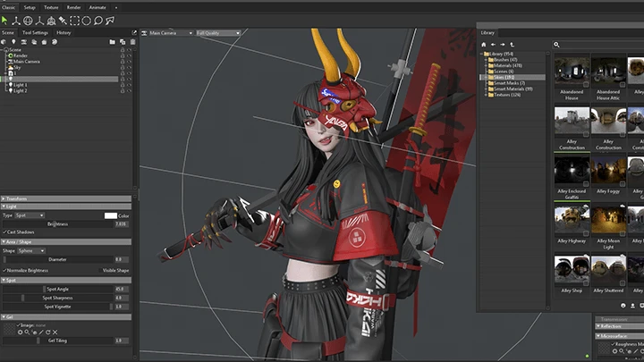The width and height of the screenshot is (644, 362).
Task: Click the Gel image browse target icon
Action: pos(20,332)
